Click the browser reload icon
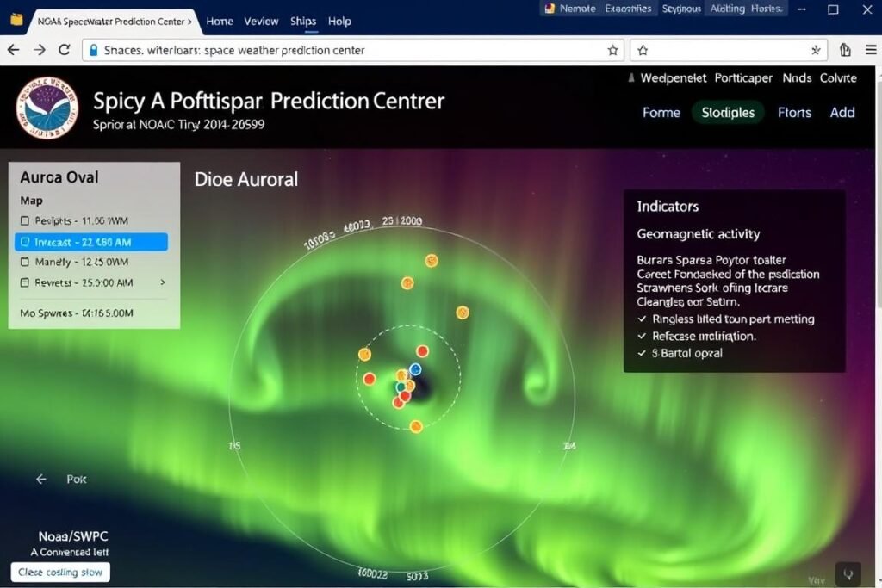 pyautogui.click(x=65, y=50)
